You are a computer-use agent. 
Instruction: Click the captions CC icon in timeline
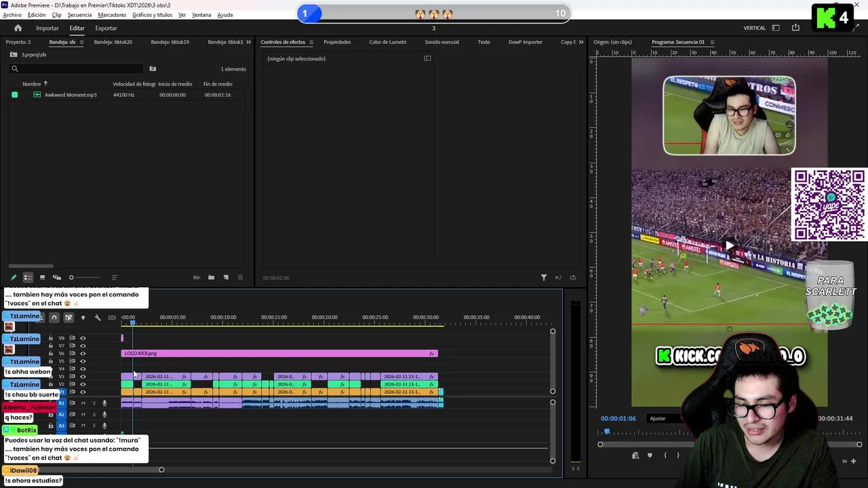click(x=112, y=317)
